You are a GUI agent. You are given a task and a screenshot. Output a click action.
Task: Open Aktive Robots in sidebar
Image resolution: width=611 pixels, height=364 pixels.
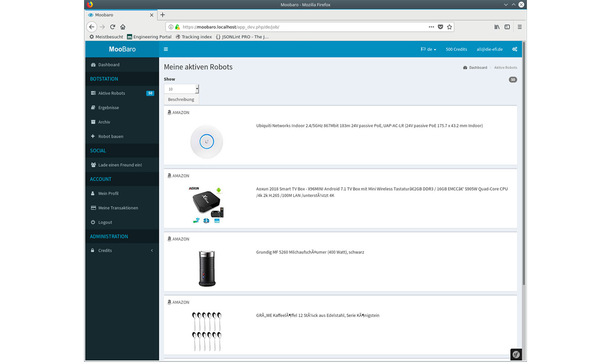111,93
